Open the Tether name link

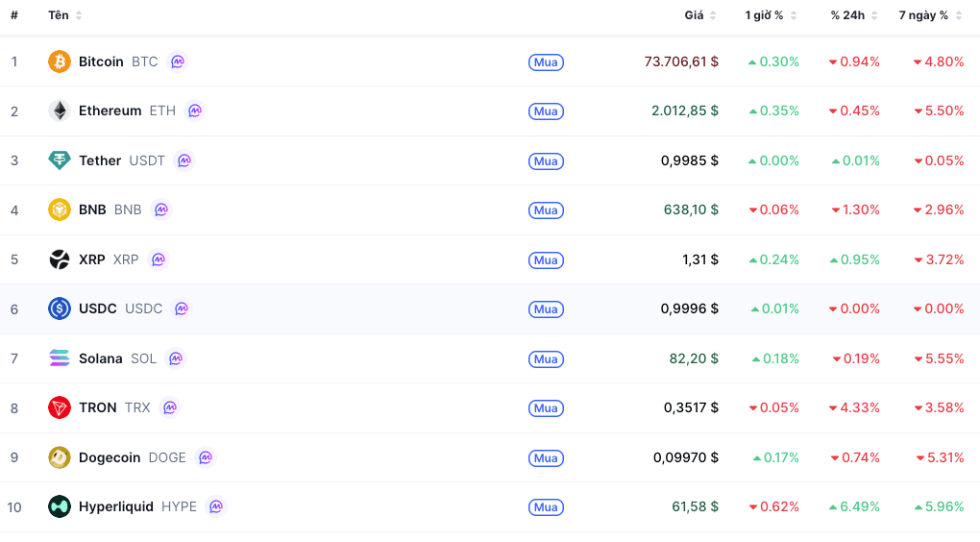[x=100, y=160]
